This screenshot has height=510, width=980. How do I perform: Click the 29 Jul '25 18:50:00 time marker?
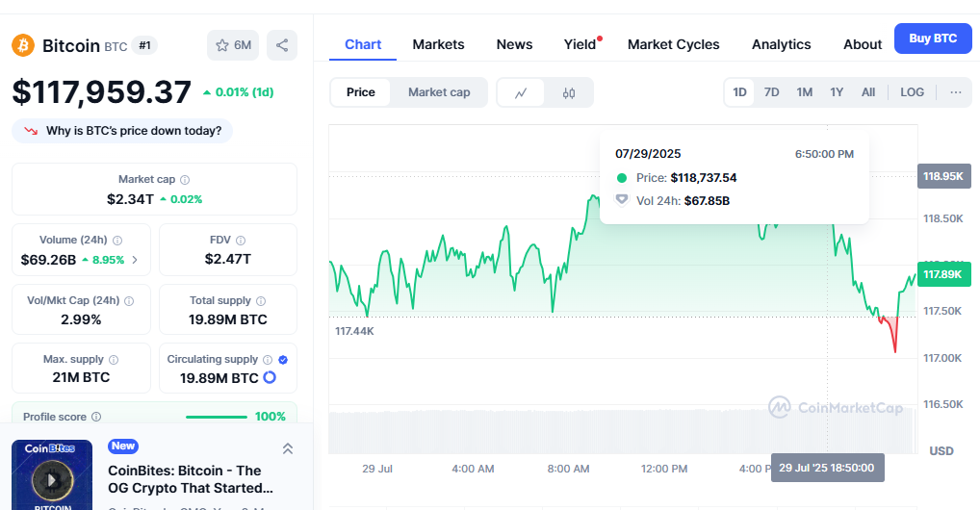coord(827,468)
